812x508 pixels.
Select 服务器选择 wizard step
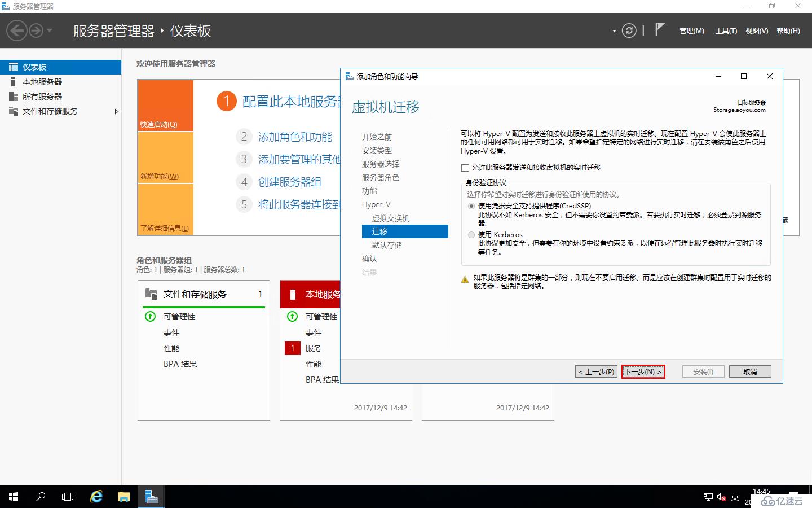pos(381,164)
